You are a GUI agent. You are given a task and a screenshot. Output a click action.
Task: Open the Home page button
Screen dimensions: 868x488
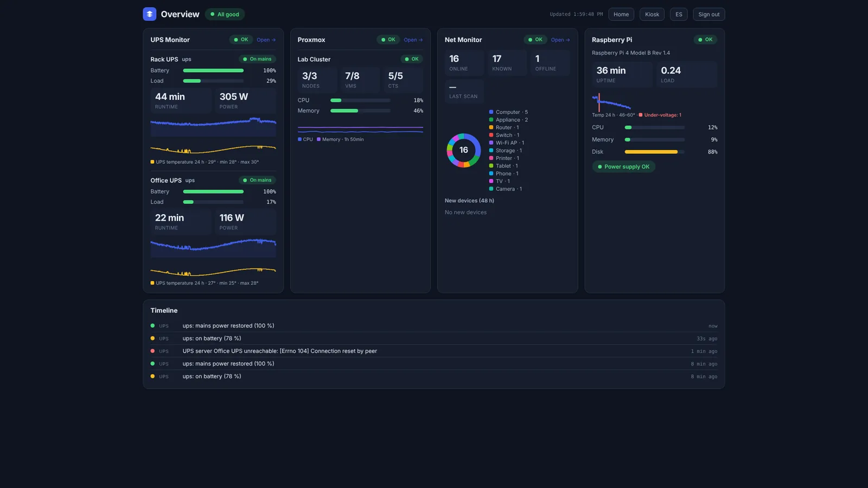pos(621,15)
